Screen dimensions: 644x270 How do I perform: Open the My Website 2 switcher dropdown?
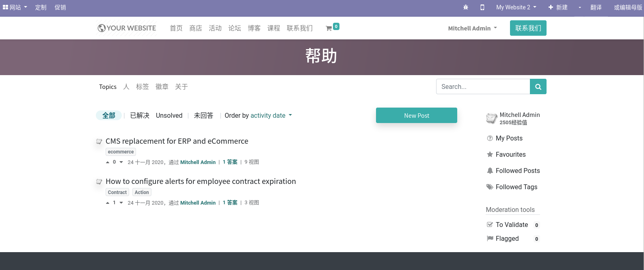516,7
